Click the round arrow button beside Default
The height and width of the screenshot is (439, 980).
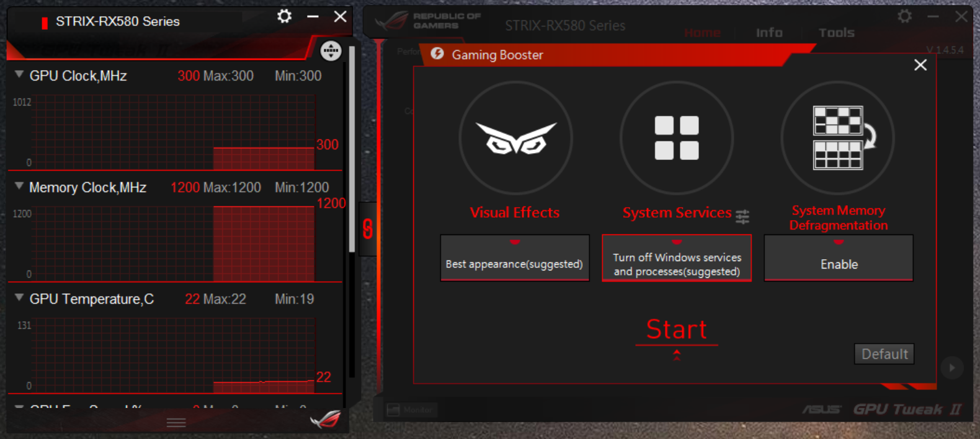(x=951, y=368)
